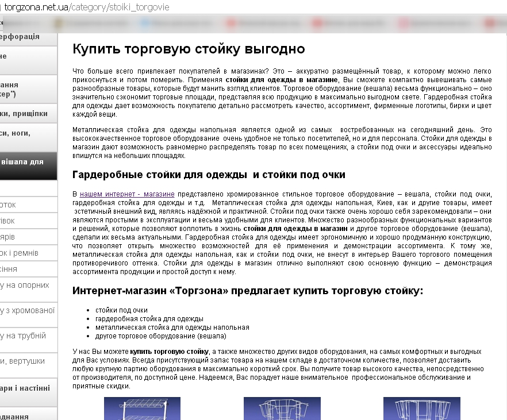Click list item 'металлическая стойка для одежды напольная'
The image size is (507, 420).
[172, 327]
